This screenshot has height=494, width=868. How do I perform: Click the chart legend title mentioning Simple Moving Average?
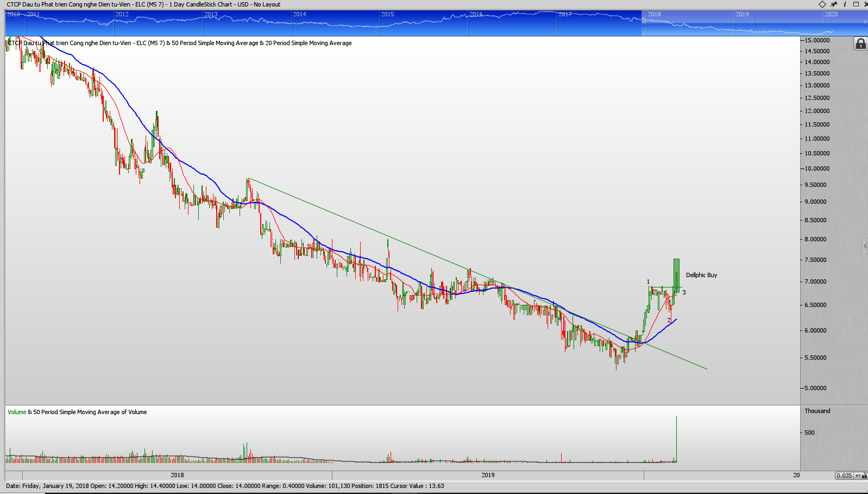179,43
